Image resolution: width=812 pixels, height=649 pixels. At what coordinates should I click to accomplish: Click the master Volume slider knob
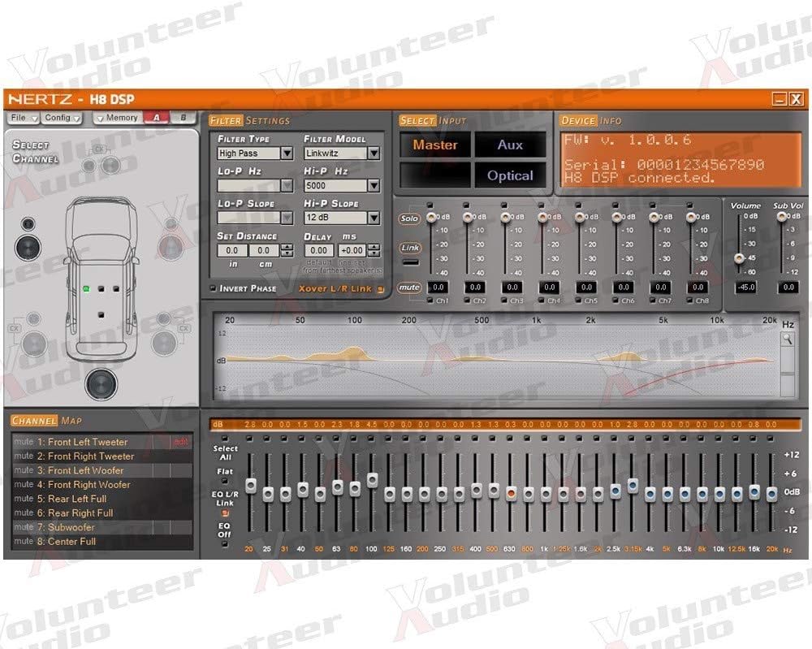coord(739,258)
